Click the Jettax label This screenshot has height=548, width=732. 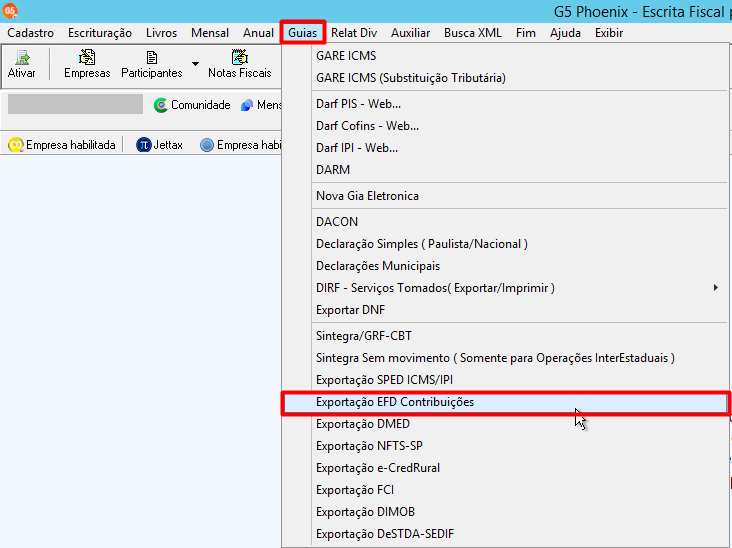coord(168,145)
